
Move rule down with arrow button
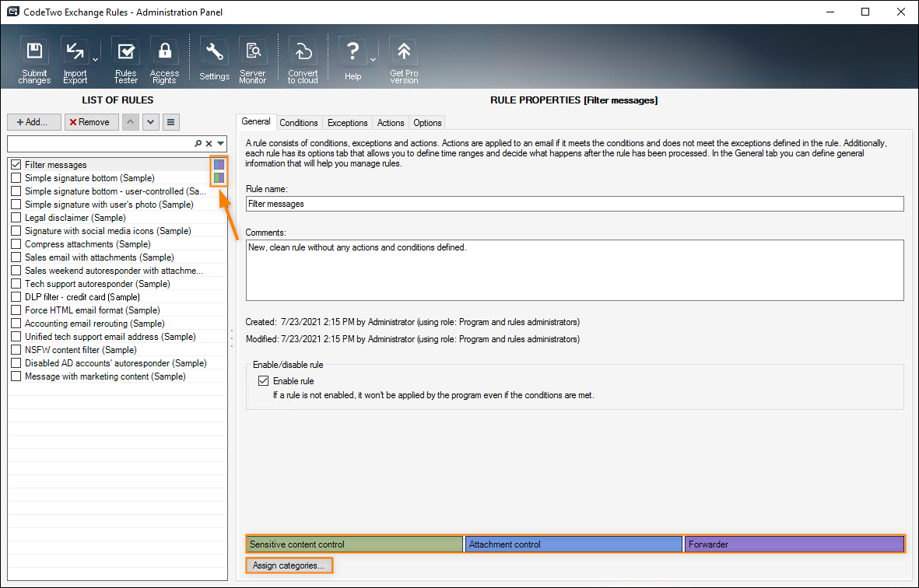151,122
